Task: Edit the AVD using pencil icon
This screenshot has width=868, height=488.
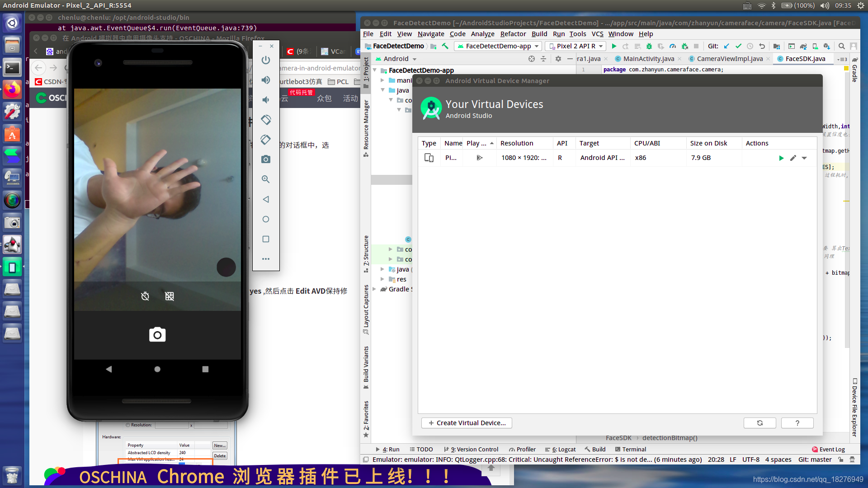Action: 793,158
